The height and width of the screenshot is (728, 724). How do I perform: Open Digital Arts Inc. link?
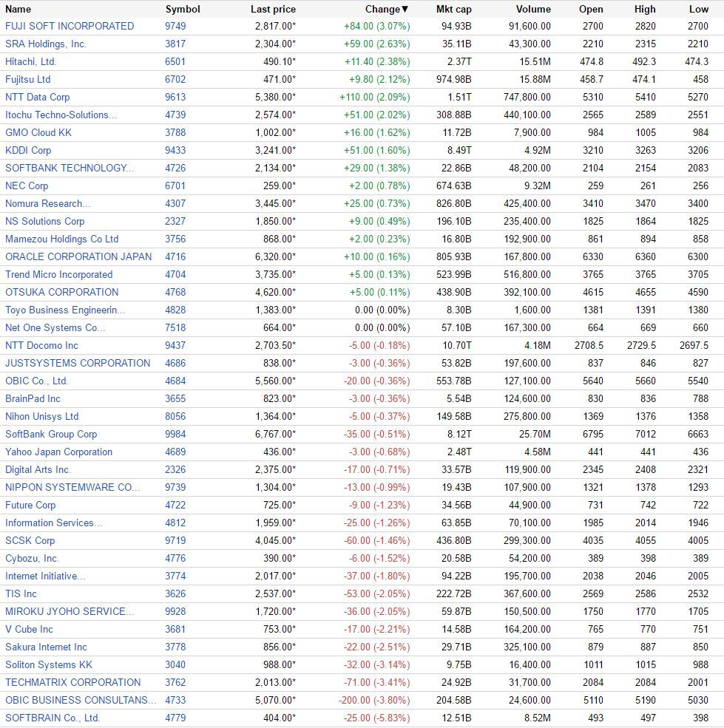pyautogui.click(x=38, y=469)
